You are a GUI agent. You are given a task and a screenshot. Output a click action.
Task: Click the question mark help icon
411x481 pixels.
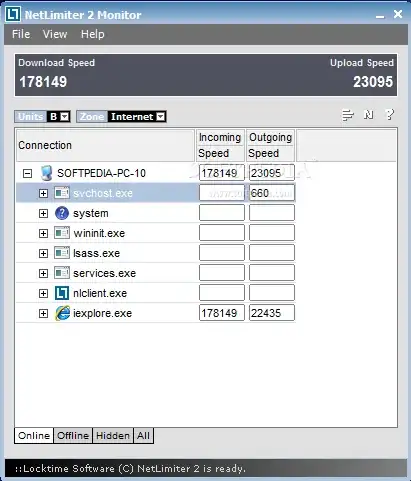[x=389, y=115]
